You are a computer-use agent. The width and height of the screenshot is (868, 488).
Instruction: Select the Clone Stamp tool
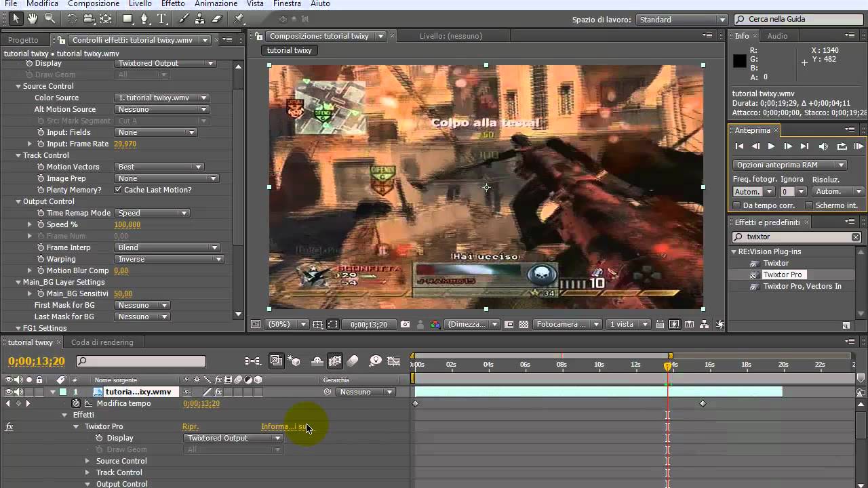point(201,19)
